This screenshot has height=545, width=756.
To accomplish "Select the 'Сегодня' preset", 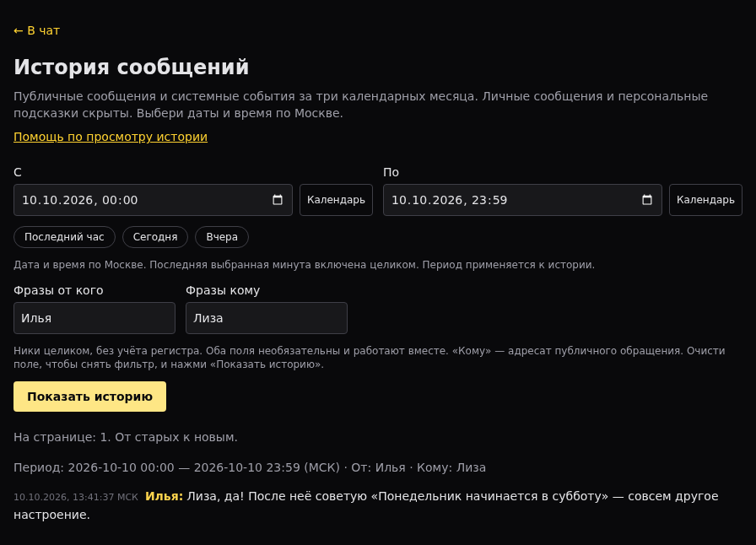I will click(155, 237).
